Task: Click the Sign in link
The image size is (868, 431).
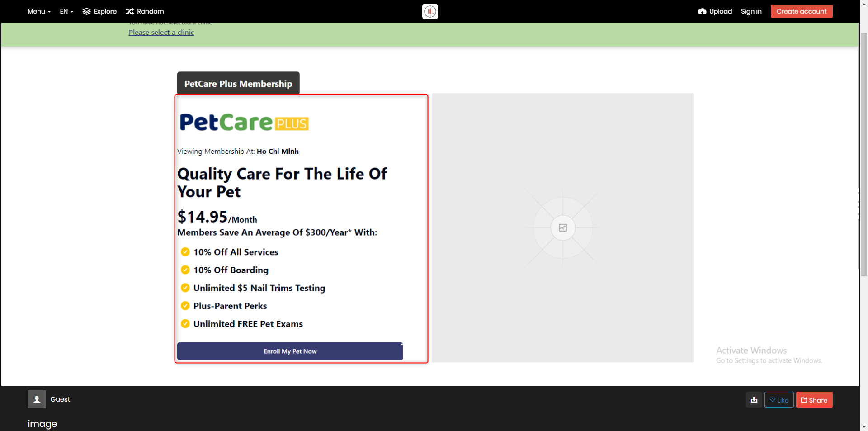Action: (751, 11)
